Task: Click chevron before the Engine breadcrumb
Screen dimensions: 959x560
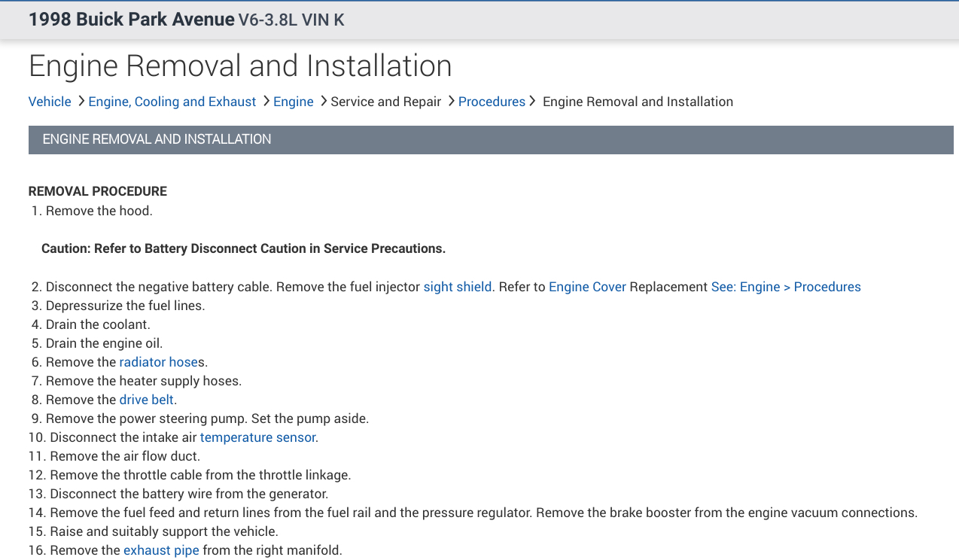Action: pyautogui.click(x=266, y=101)
